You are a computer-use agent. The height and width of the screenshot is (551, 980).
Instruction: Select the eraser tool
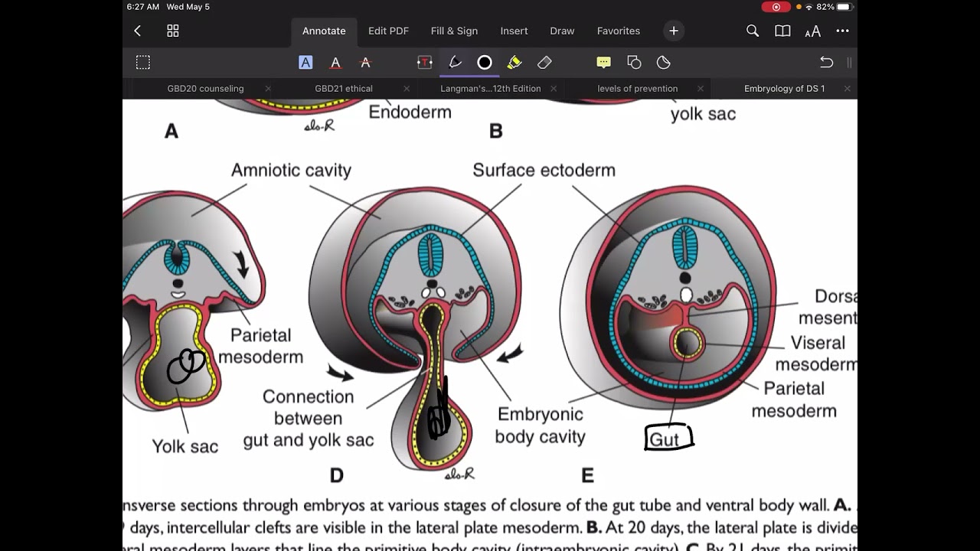pos(544,63)
